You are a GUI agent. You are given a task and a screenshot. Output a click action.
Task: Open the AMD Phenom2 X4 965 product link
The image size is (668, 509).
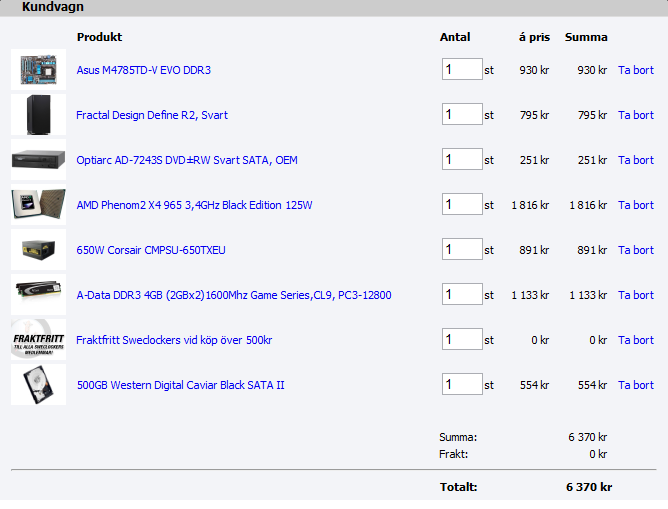(x=194, y=205)
